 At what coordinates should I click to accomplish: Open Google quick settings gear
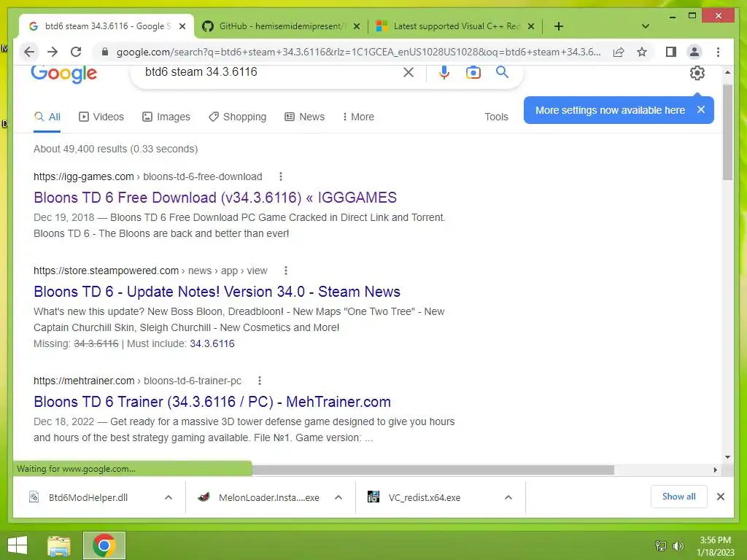click(x=697, y=73)
